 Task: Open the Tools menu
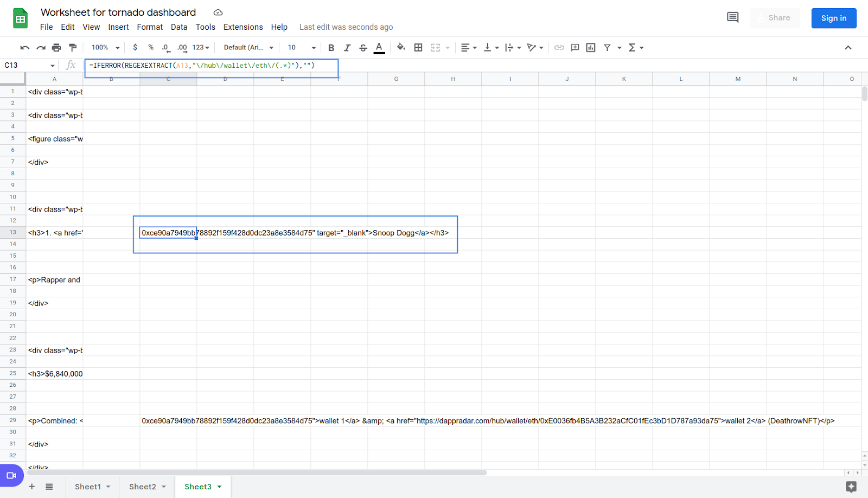206,27
